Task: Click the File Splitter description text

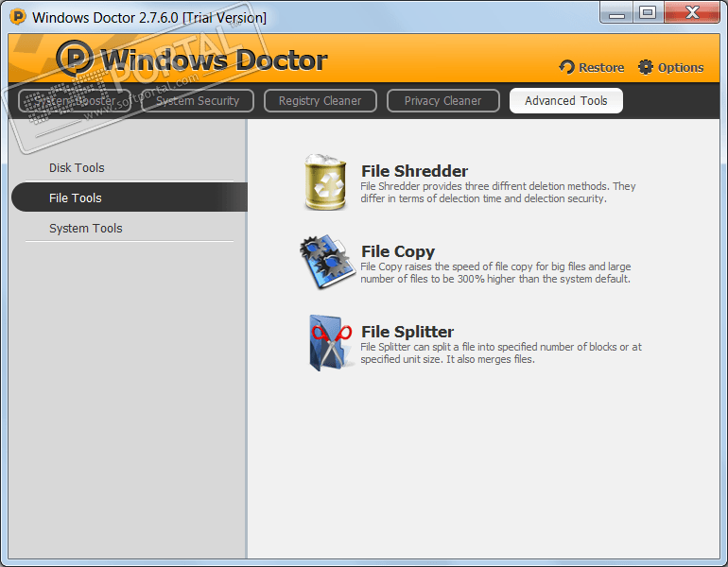Action: [x=501, y=353]
